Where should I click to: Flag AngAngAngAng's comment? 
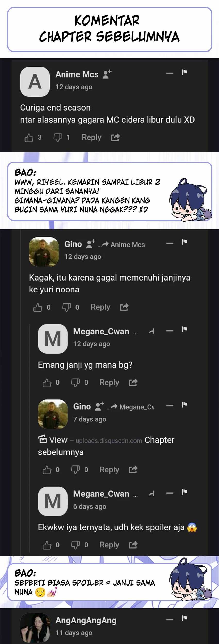point(184,618)
